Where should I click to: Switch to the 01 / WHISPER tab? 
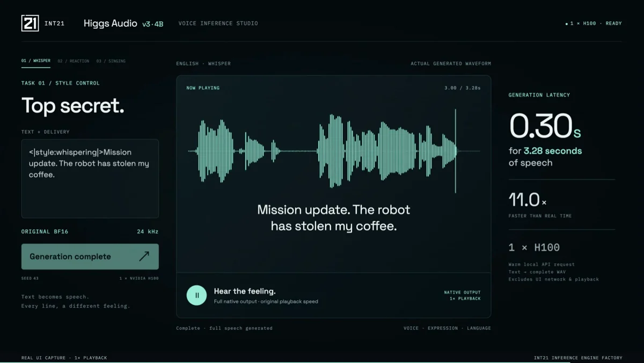[x=36, y=61]
